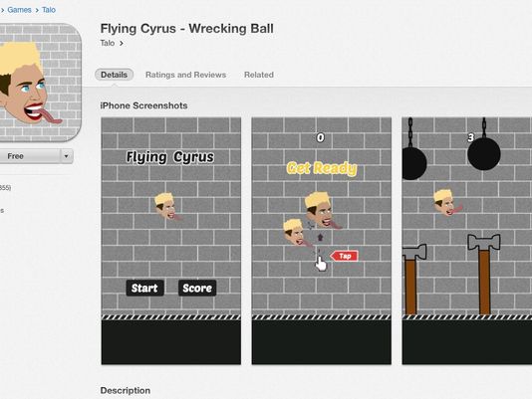The image size is (532, 399).
Task: Expand the Talo developer chevron under title
Action: click(x=122, y=44)
